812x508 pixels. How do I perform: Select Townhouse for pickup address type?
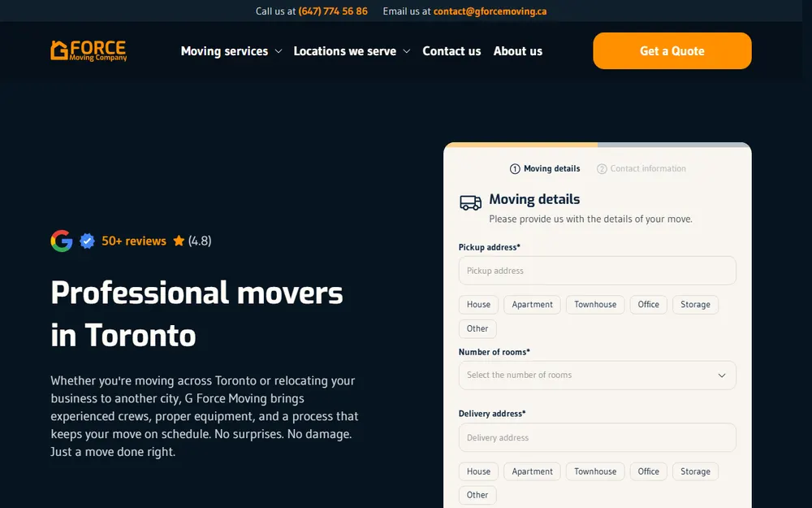595,305
